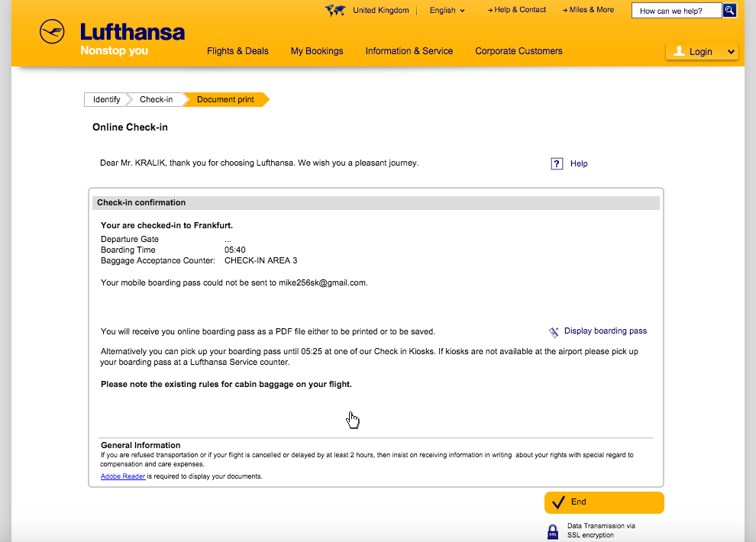Click the question mark help icon
This screenshot has height=542, width=756.
557,164
